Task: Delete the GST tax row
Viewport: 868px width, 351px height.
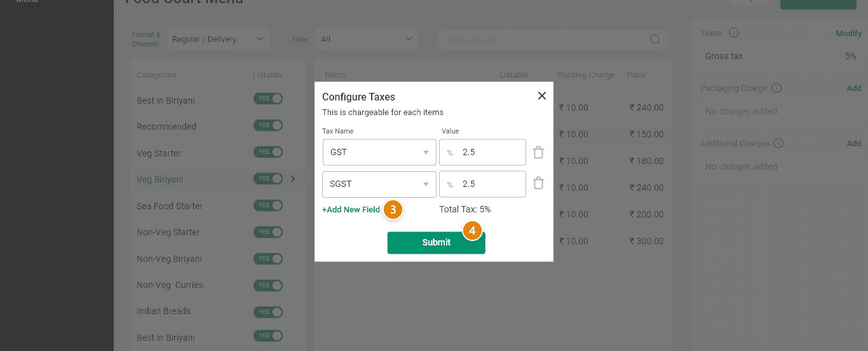Action: [x=538, y=153]
